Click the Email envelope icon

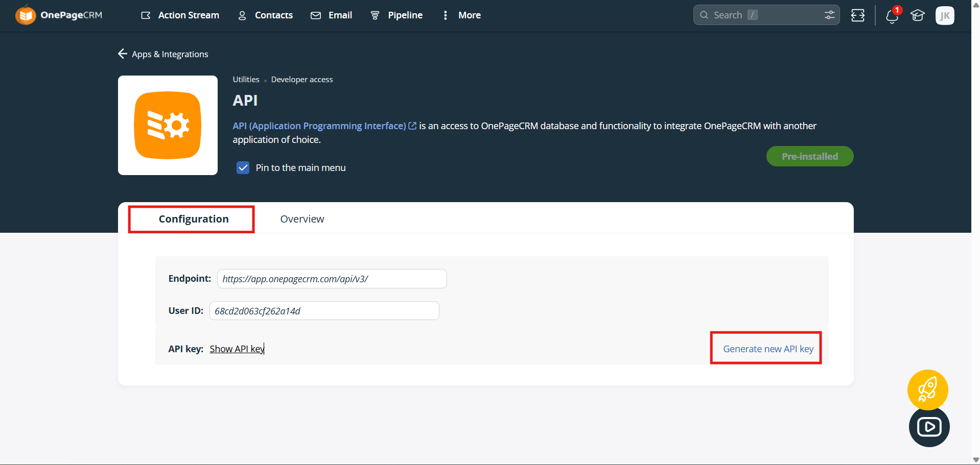pyautogui.click(x=316, y=15)
